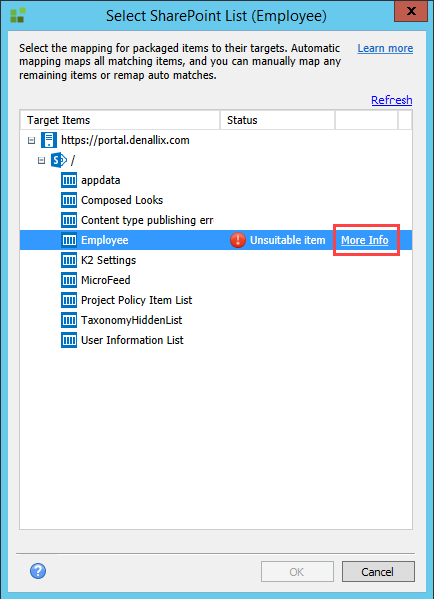
Task: Open help with the blue question mark icon
Action: tap(38, 571)
